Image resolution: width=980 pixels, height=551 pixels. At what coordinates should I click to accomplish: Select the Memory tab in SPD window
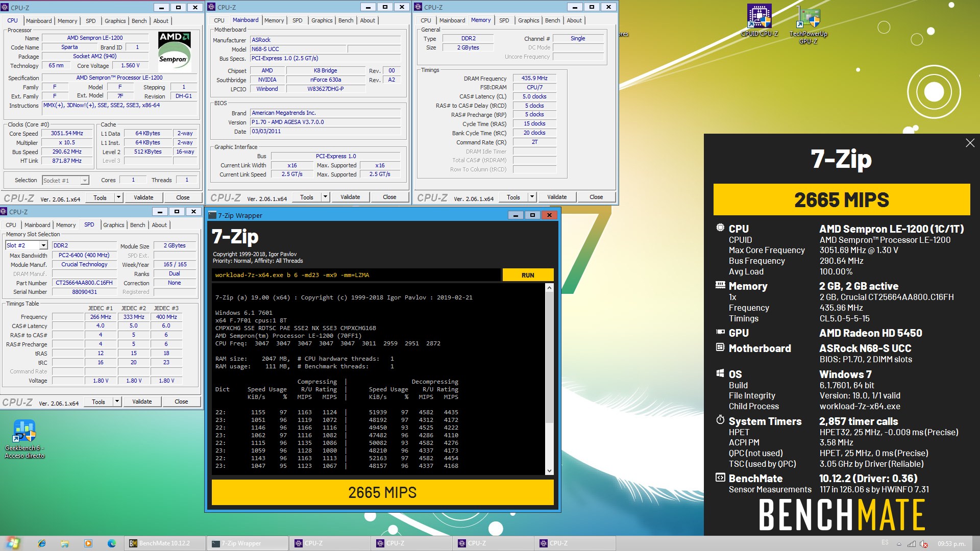[x=66, y=225]
